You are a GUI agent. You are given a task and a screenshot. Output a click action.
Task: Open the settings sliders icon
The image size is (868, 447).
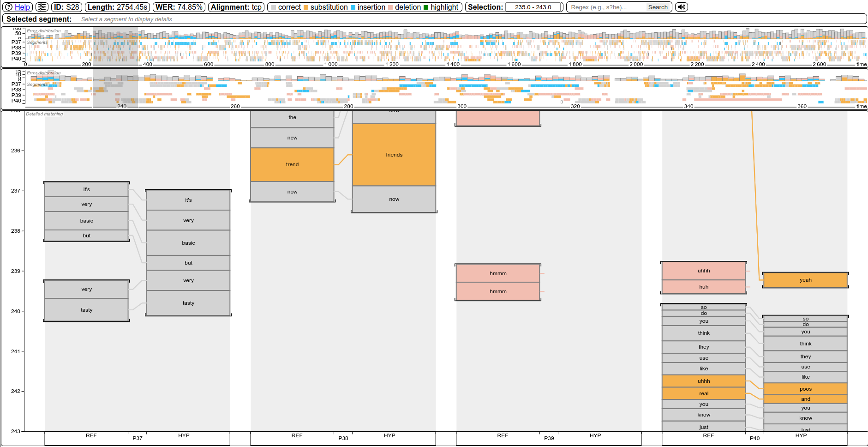[42, 7]
